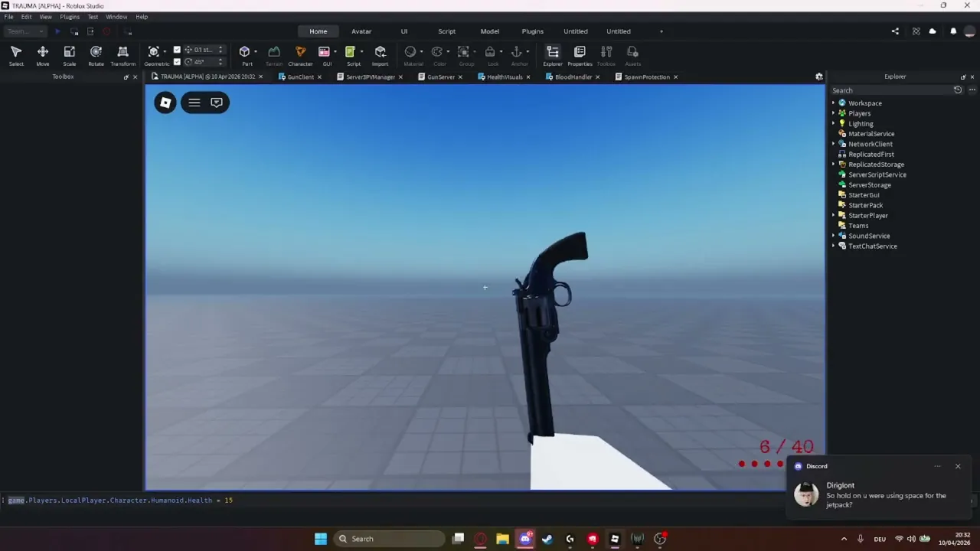Expand the ReplicatedStorage tree node

tap(833, 165)
